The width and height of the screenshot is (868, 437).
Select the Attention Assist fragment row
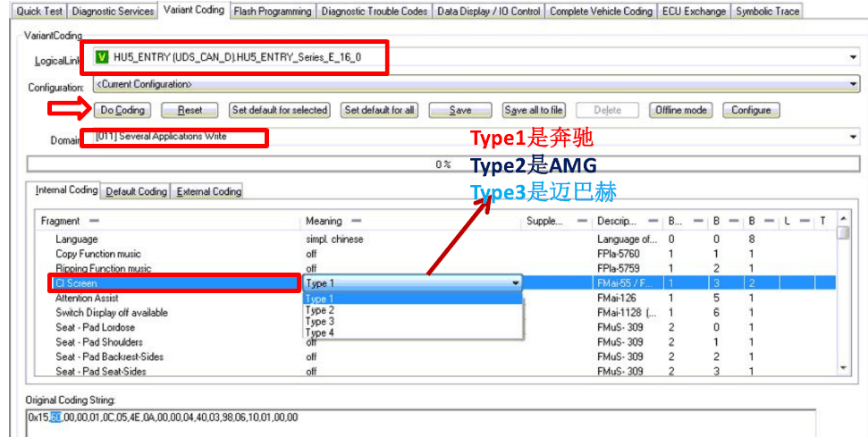tap(87, 298)
